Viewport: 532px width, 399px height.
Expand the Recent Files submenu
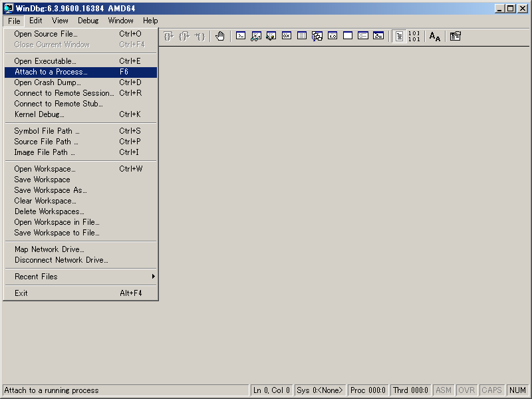80,277
